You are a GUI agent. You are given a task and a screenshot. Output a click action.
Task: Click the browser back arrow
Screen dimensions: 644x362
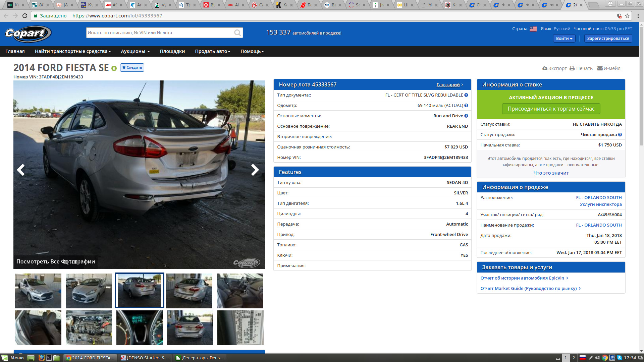click(6, 16)
